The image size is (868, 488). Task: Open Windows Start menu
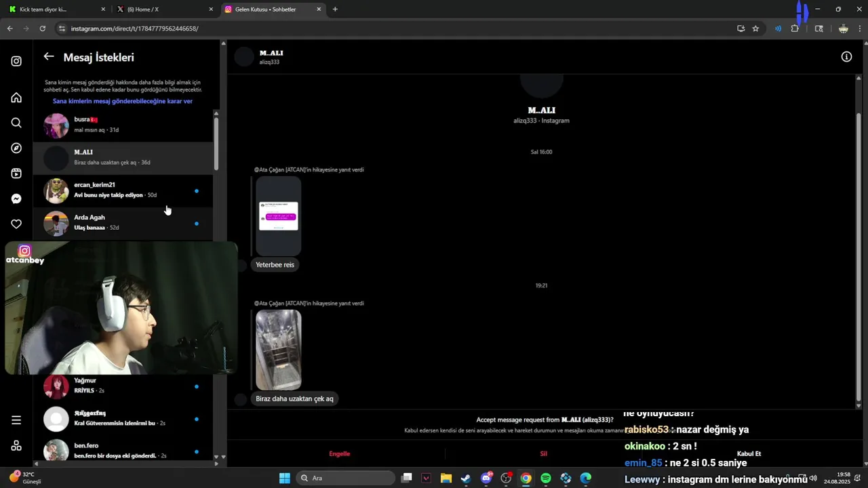click(x=285, y=479)
